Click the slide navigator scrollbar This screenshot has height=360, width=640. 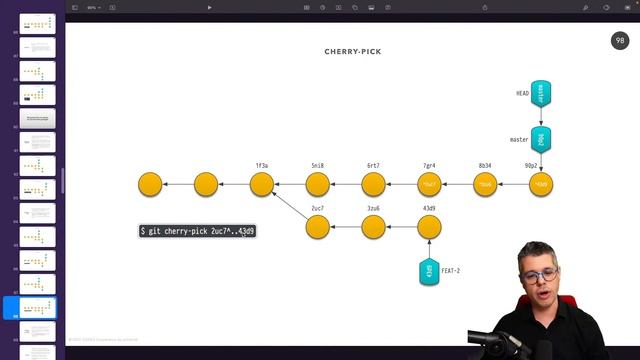tap(62, 180)
